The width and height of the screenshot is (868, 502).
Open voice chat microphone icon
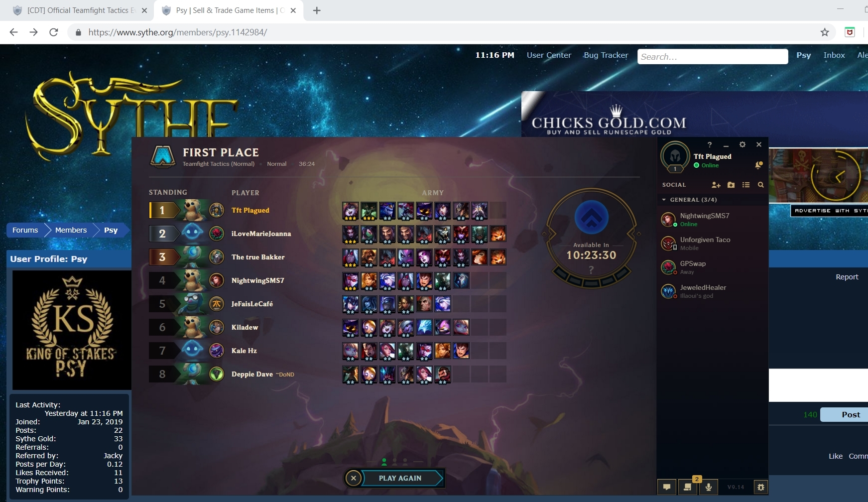709,487
